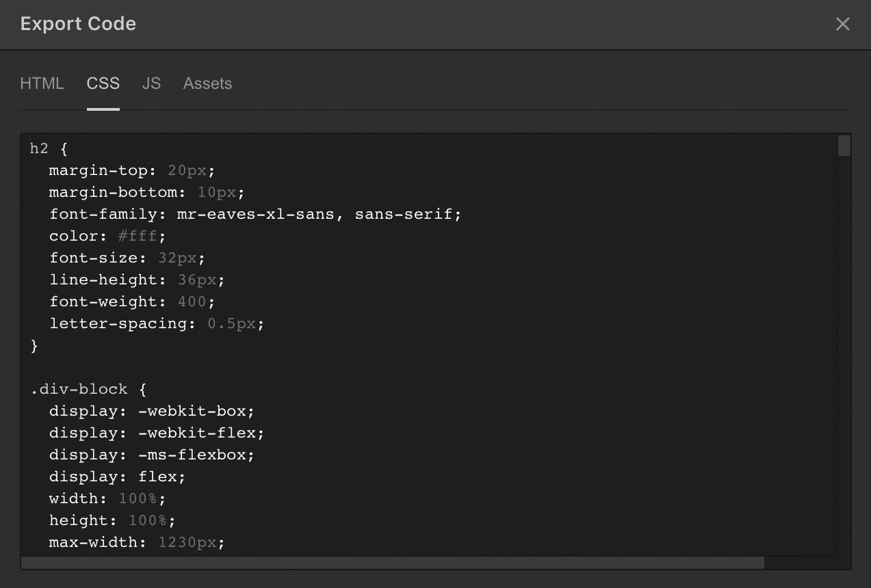This screenshot has height=588, width=871.
Task: Click the 'height: 100%;' line
Action: (112, 520)
